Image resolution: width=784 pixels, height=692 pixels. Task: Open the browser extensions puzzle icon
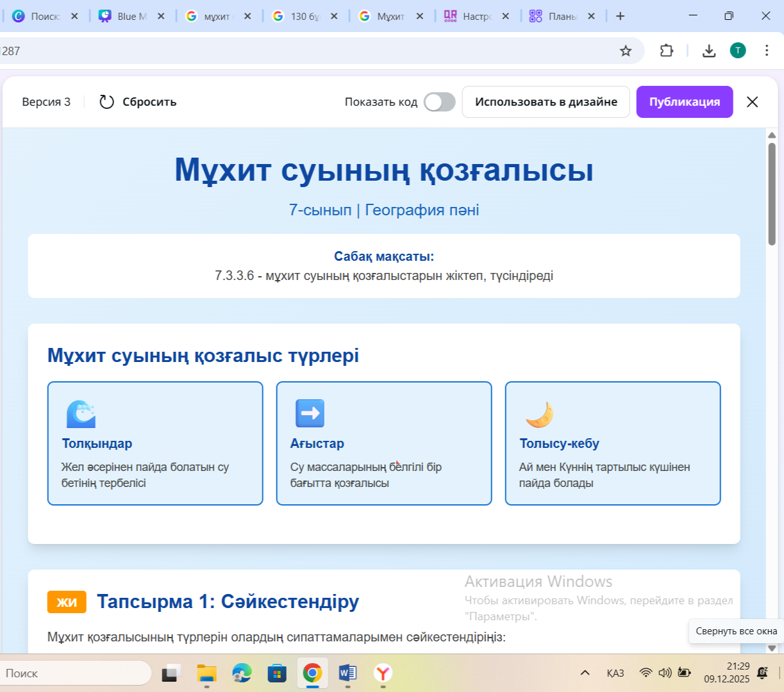pyautogui.click(x=667, y=51)
